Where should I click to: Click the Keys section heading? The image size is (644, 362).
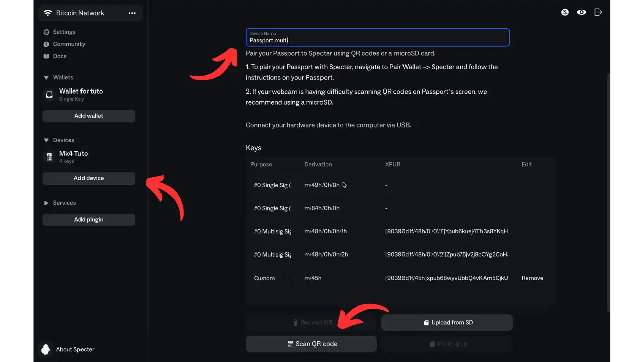(x=254, y=148)
